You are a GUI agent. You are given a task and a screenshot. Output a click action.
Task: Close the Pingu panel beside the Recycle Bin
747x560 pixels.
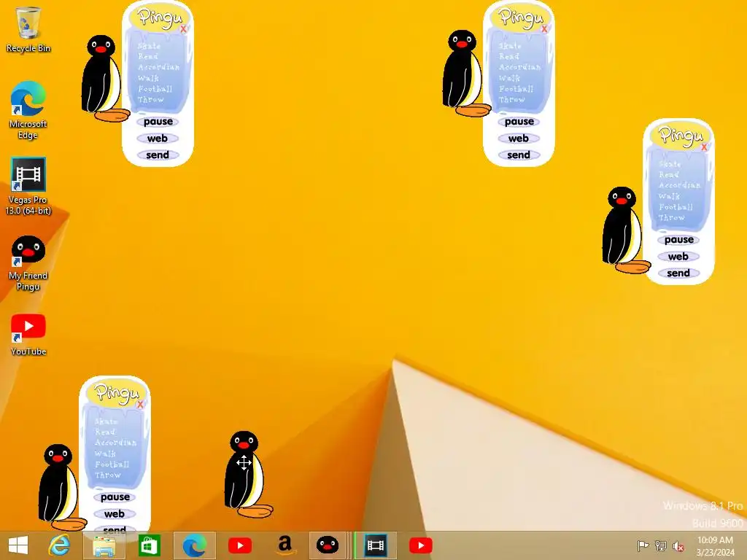coord(183,29)
